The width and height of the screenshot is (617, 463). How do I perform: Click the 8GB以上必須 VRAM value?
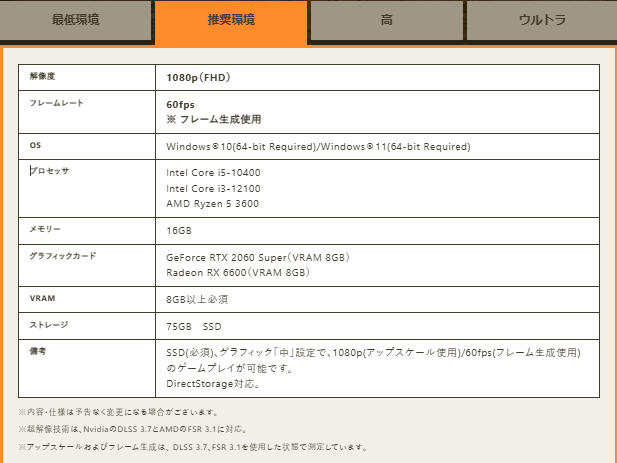(x=198, y=299)
